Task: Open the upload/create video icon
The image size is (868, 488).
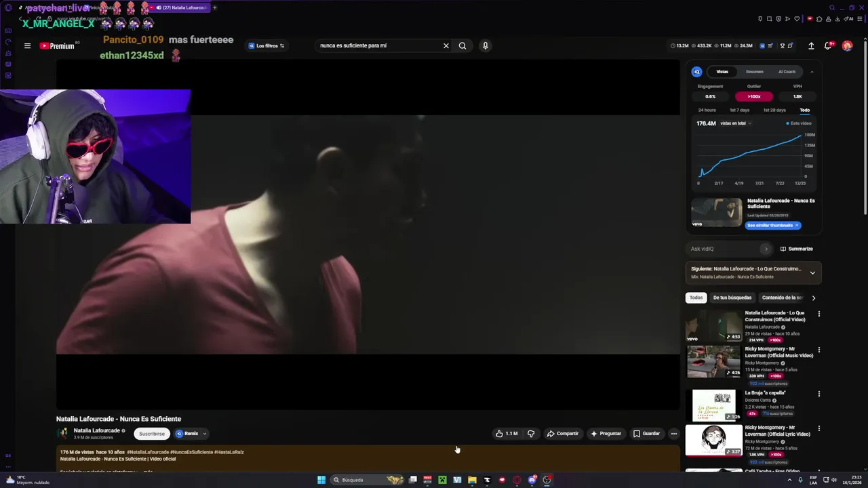Action: tap(811, 46)
